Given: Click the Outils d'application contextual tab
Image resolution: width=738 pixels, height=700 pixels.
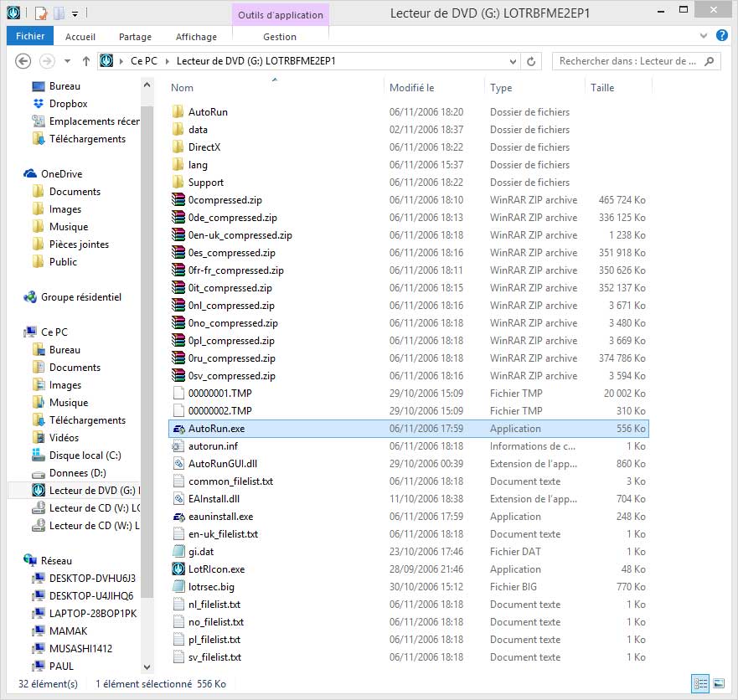Looking at the screenshot, I should coord(281,15).
